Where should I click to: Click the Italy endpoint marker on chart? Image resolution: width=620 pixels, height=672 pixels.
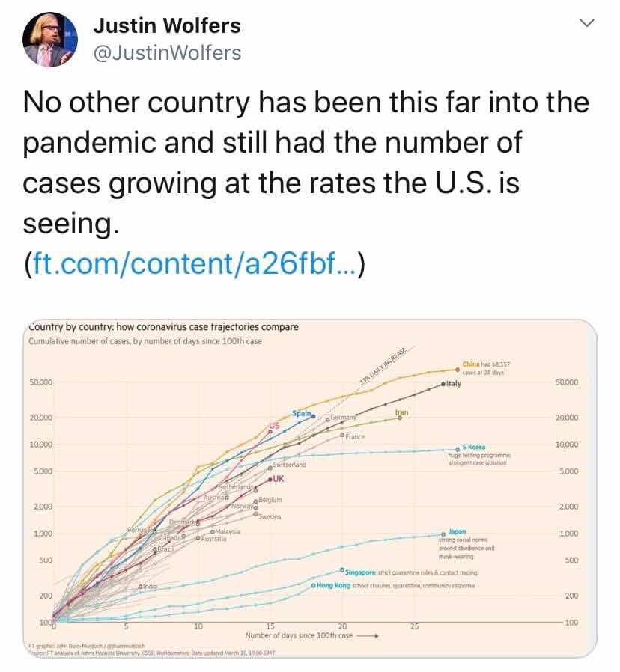[x=443, y=385]
